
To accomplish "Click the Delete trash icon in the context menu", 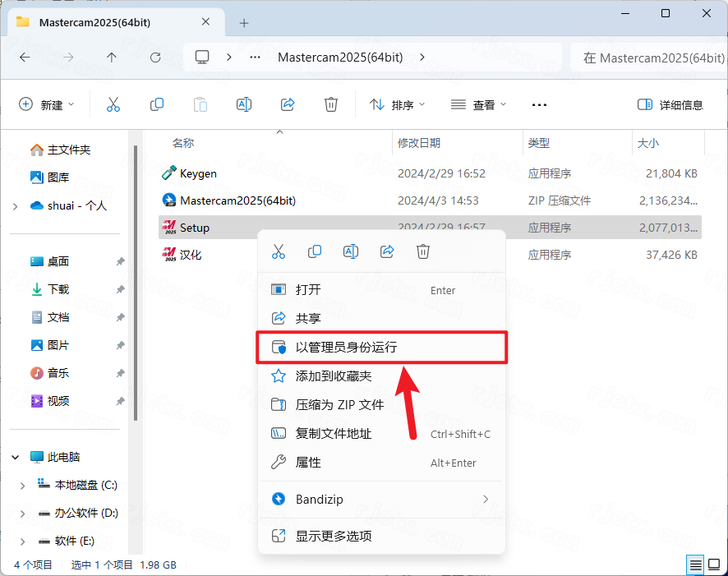I will pyautogui.click(x=423, y=251).
